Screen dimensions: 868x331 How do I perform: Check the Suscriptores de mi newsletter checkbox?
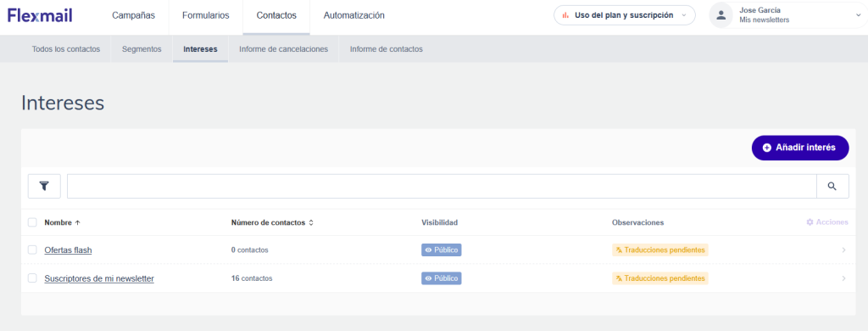coord(32,278)
